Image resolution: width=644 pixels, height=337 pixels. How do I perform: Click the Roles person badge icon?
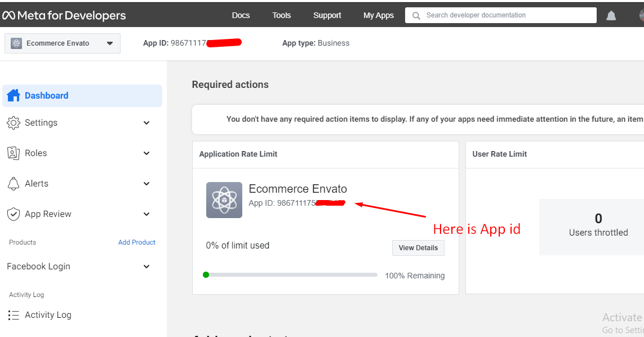[x=14, y=153]
